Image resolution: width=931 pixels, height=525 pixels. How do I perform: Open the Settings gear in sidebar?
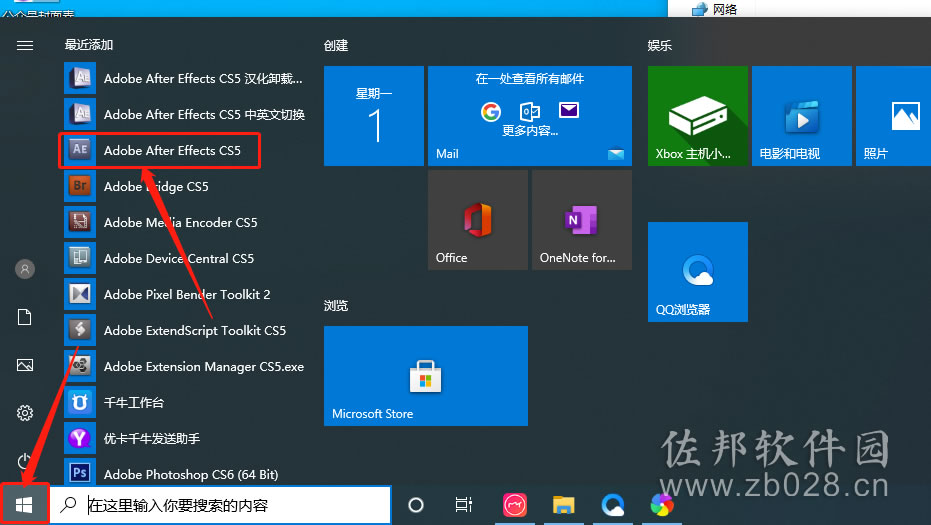[25, 413]
